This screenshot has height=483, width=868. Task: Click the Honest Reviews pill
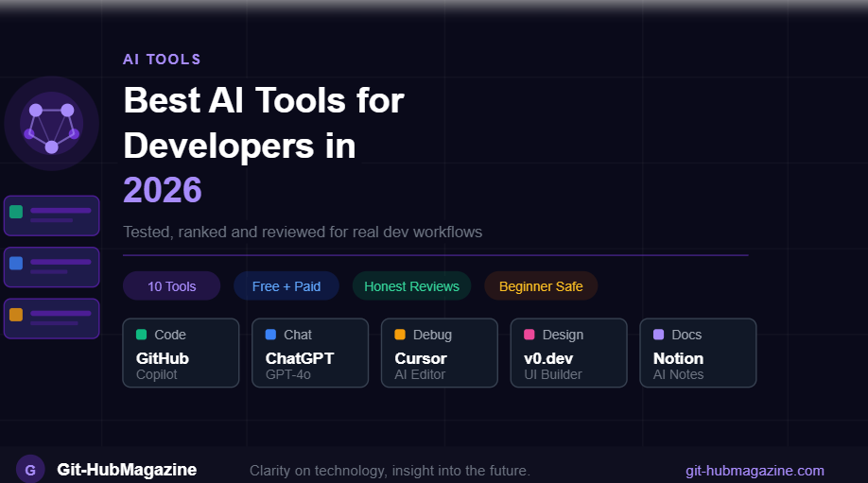pyautogui.click(x=412, y=286)
